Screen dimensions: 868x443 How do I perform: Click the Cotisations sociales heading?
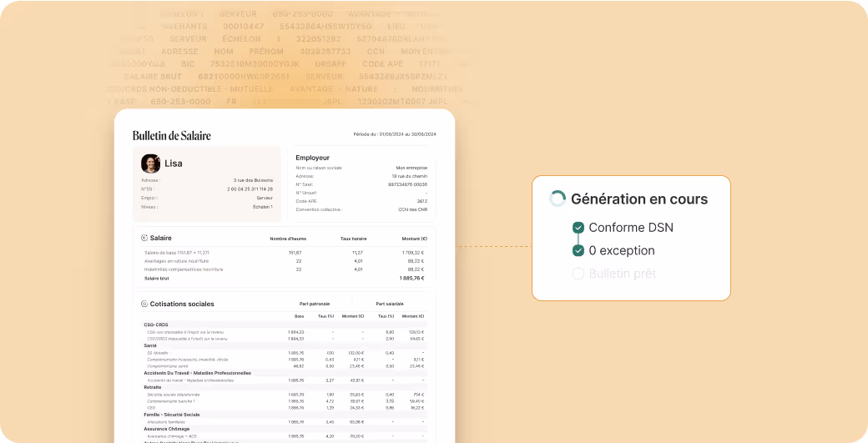[x=182, y=304]
